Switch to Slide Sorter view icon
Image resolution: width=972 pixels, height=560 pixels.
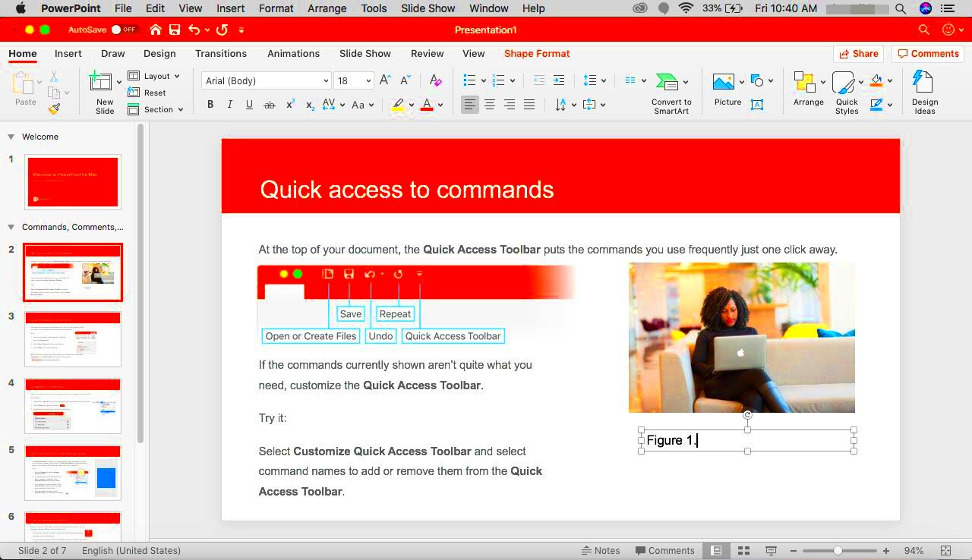(743, 550)
